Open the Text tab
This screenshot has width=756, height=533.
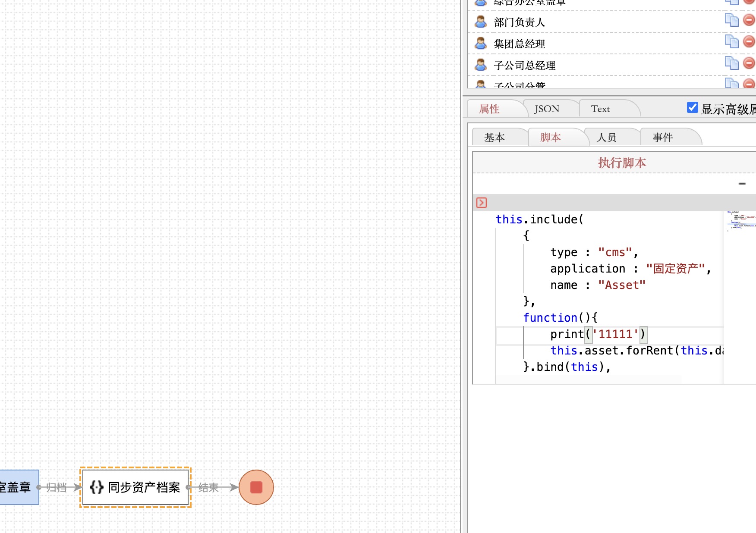pyautogui.click(x=600, y=109)
